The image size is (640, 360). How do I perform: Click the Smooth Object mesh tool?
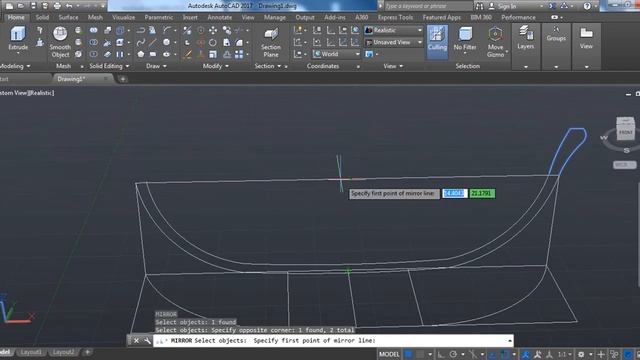pos(60,42)
